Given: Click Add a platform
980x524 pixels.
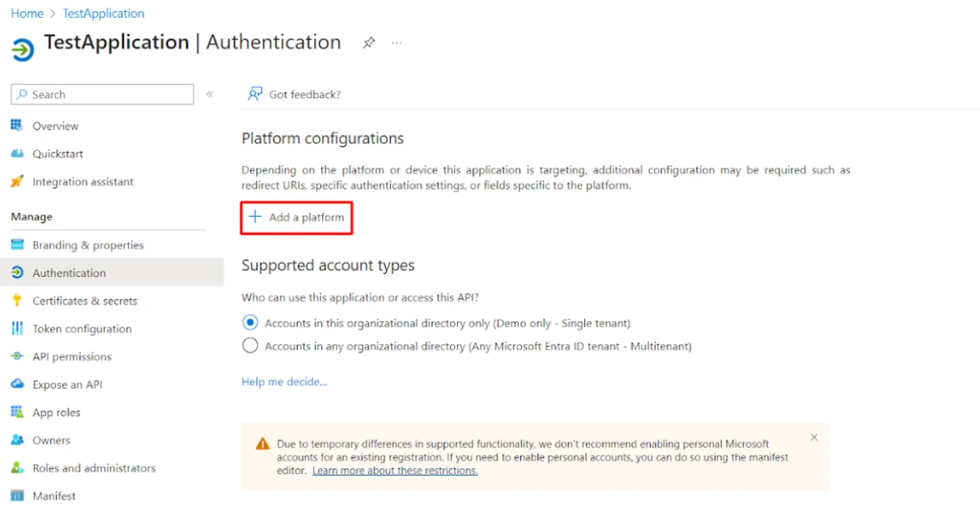Looking at the screenshot, I should click(x=296, y=217).
